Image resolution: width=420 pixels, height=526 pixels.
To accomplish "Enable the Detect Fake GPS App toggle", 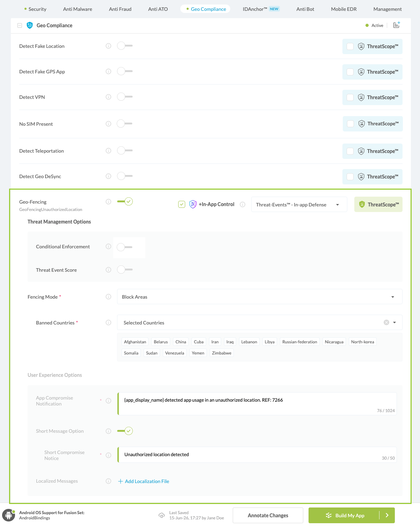I will coord(125,71).
